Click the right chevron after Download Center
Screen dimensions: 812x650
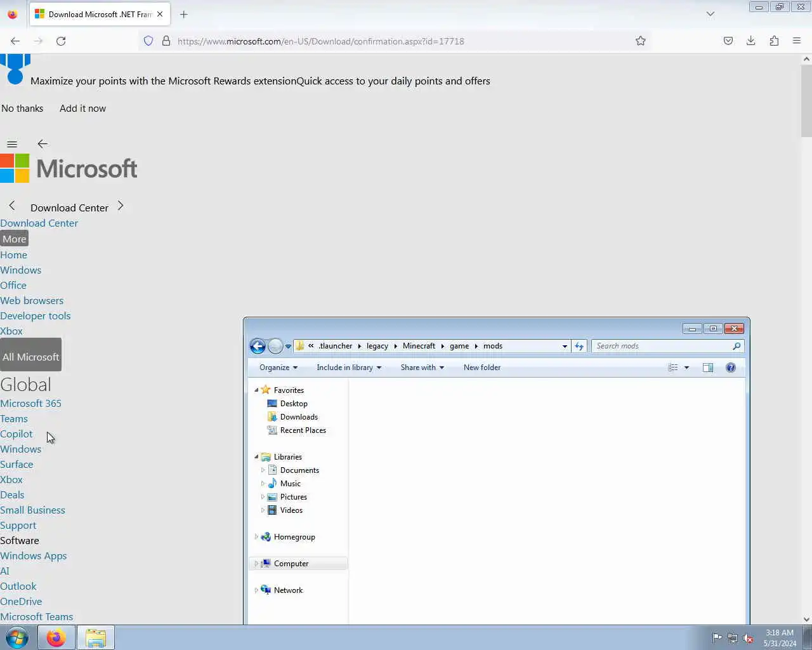click(x=121, y=206)
